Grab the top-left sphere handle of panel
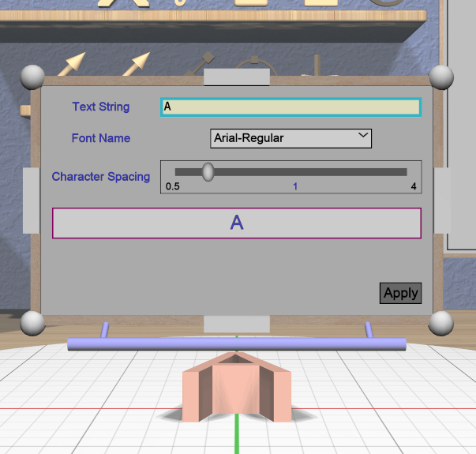476x454 pixels. click(x=32, y=77)
